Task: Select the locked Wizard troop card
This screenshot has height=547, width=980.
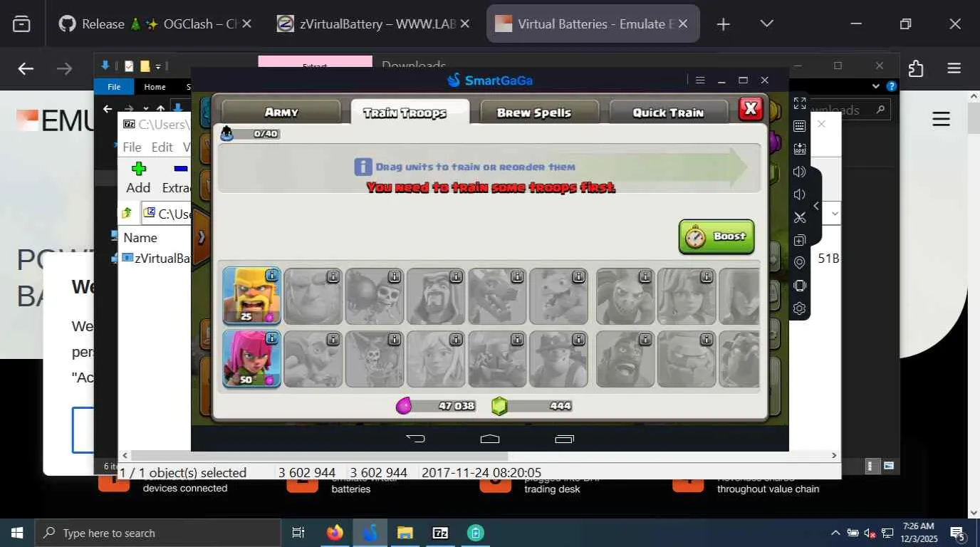Action: click(x=436, y=296)
